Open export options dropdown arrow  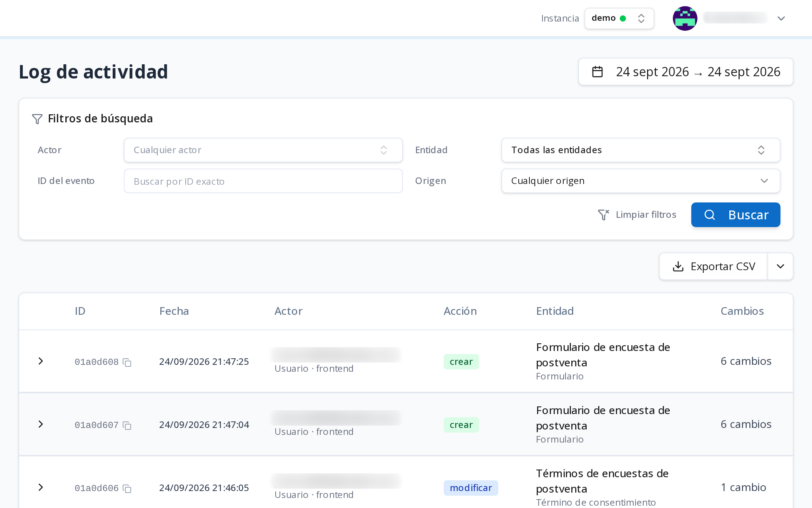tap(780, 266)
